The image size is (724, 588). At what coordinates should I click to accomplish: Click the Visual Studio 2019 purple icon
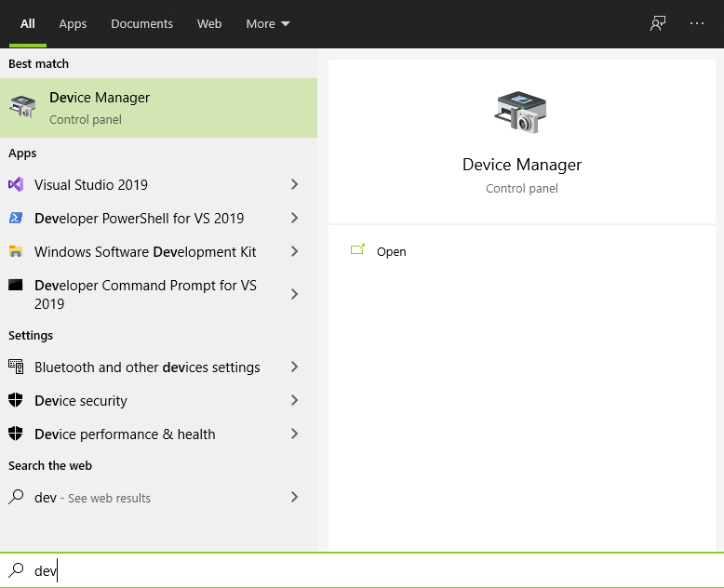16,184
